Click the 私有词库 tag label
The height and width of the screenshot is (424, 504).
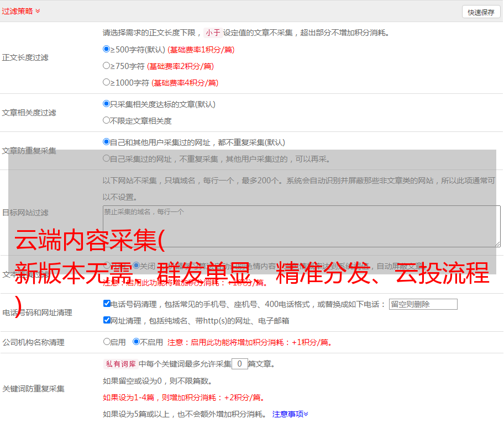119,364
